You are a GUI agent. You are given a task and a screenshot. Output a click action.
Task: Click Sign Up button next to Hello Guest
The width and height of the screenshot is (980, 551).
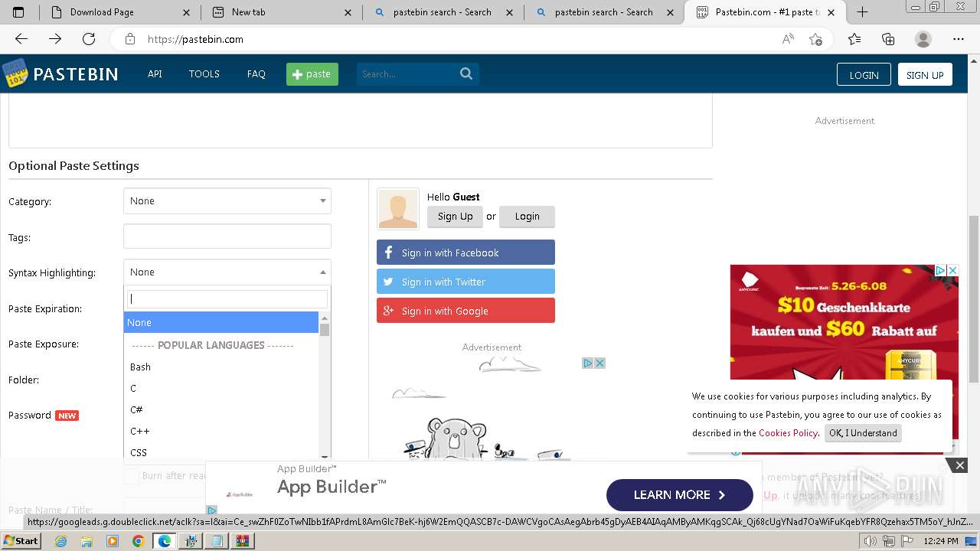point(456,217)
